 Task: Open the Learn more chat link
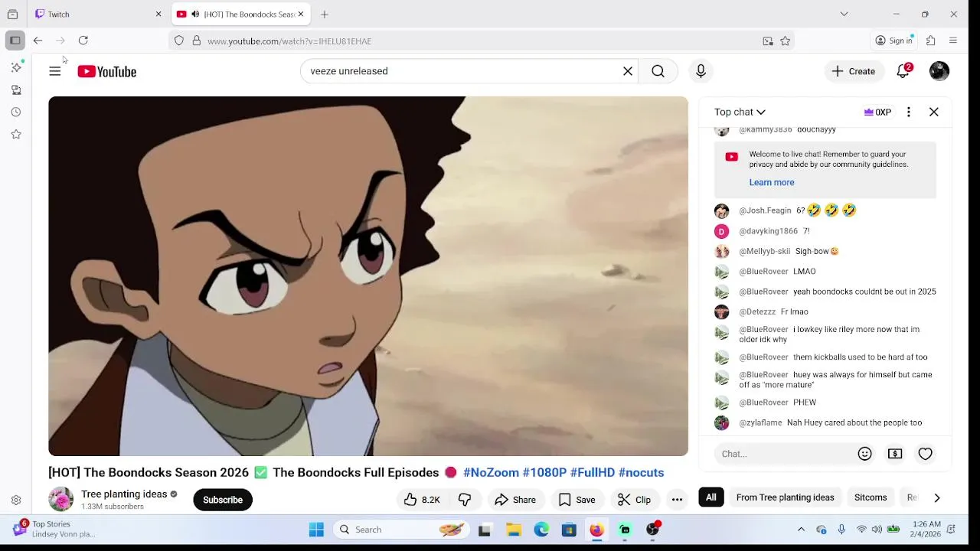[x=772, y=182]
